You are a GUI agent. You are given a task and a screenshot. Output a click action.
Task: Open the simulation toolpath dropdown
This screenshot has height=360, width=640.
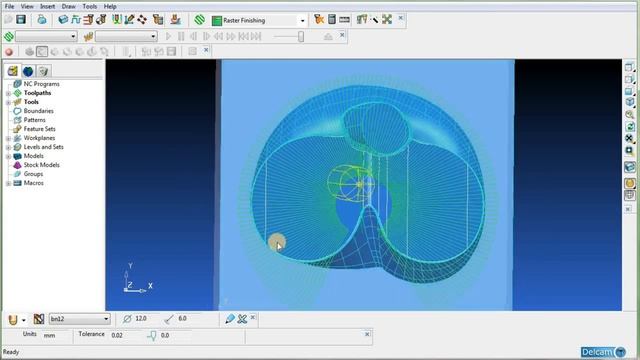point(73,37)
